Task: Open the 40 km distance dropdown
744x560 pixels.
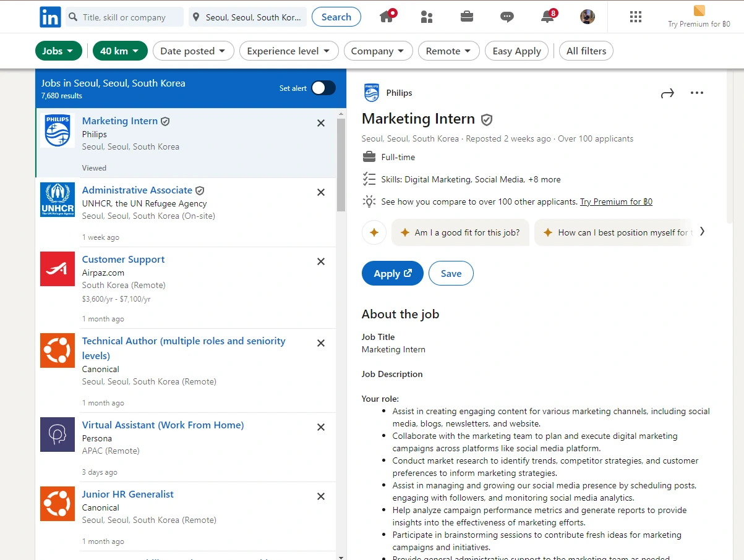Action: 120,51
